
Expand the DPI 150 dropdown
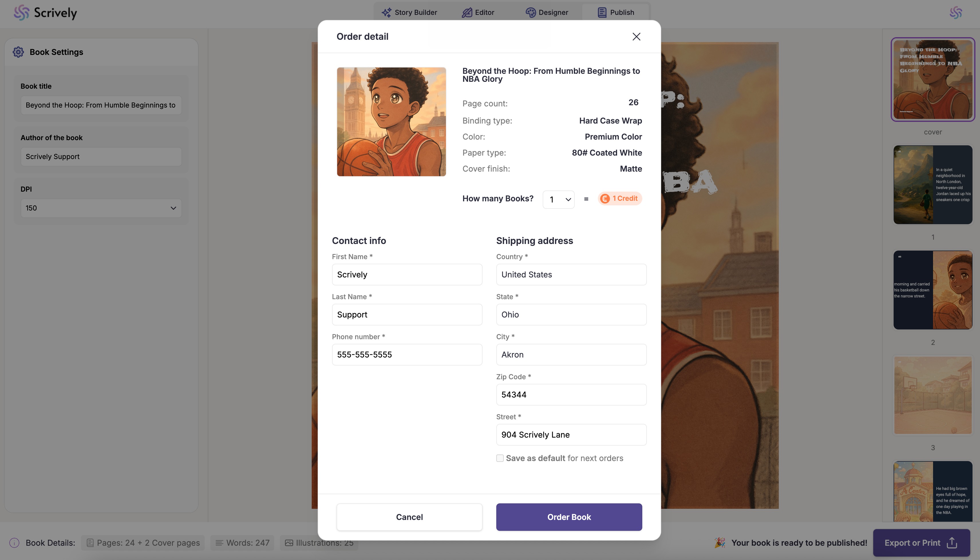pyautogui.click(x=101, y=208)
